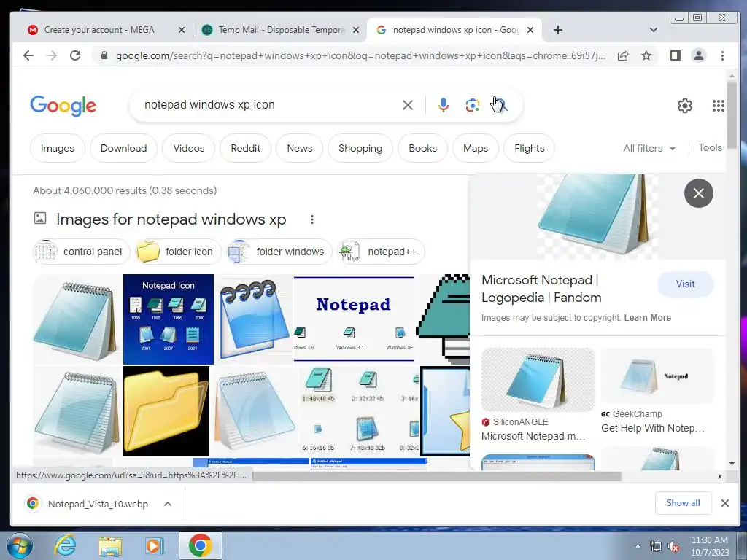Click the Visit button in the preview panel
Screen dimensions: 747x560
pyautogui.click(x=685, y=284)
